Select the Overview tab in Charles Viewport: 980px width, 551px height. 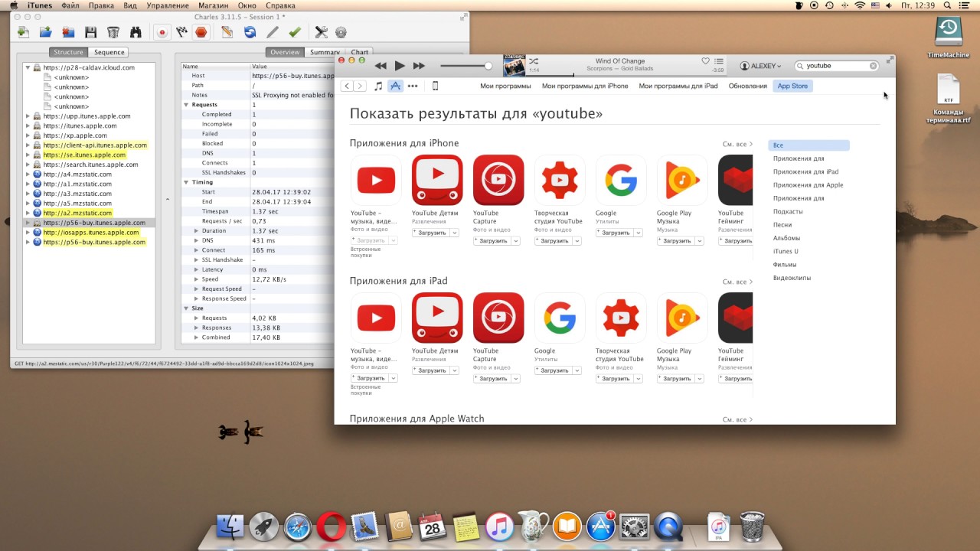(x=285, y=52)
